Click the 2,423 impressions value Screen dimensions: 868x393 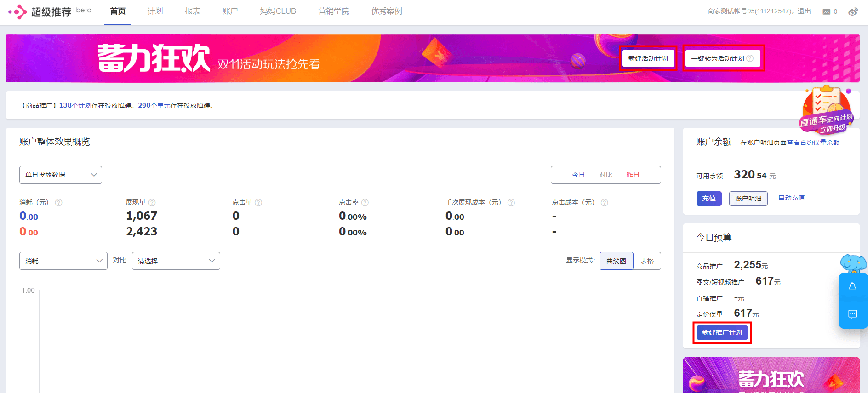click(142, 232)
